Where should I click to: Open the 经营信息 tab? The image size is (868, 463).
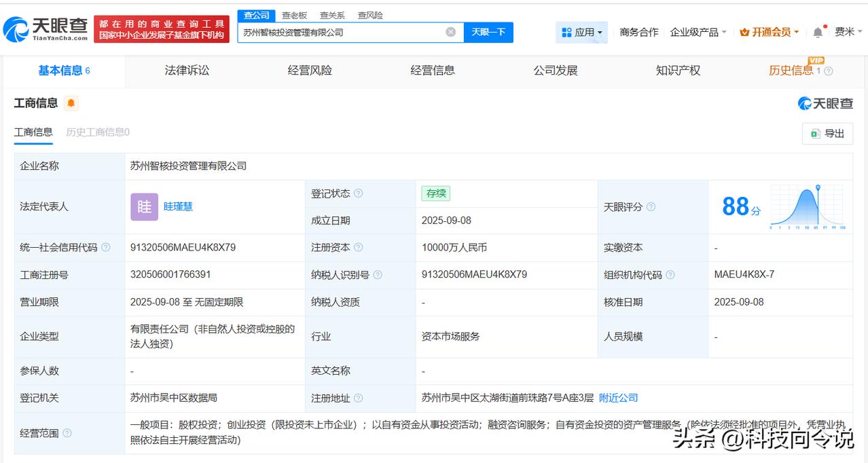(433, 71)
